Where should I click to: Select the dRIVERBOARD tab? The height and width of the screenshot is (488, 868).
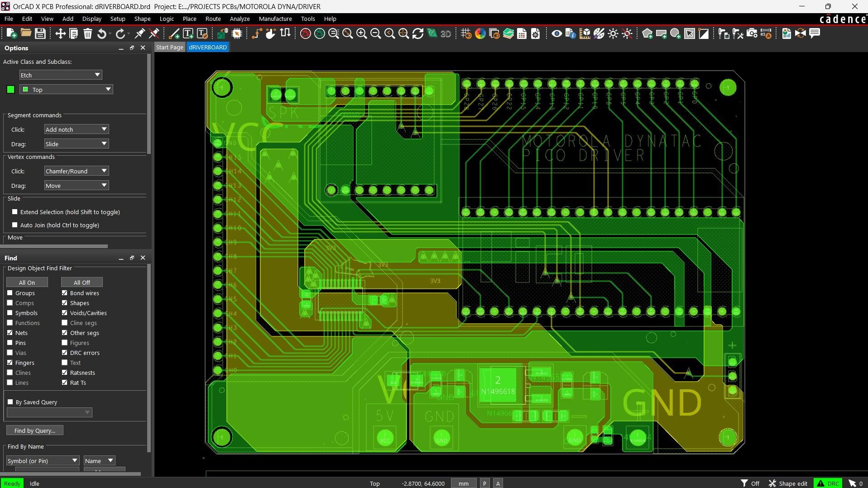pyautogui.click(x=208, y=47)
